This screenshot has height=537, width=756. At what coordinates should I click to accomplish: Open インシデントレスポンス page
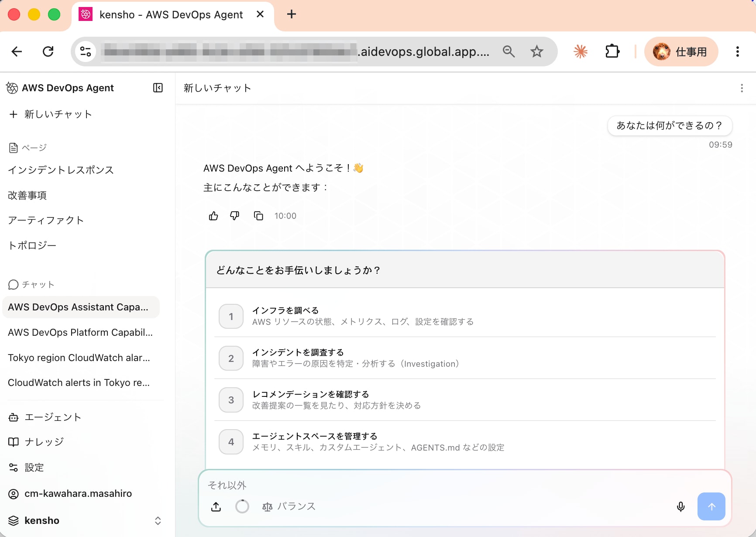(61, 170)
